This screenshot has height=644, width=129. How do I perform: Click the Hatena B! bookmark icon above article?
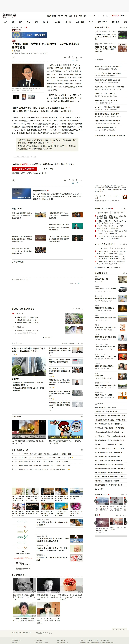(77, 58)
